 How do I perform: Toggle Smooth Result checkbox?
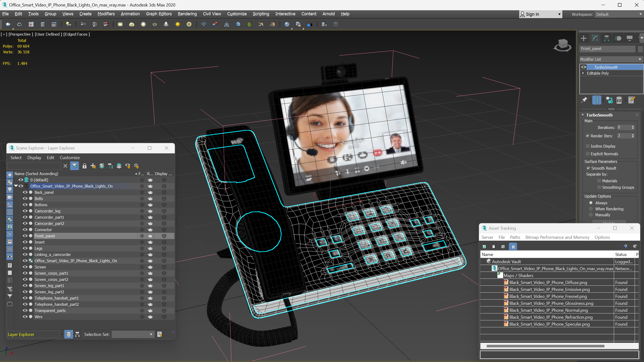[x=588, y=168]
